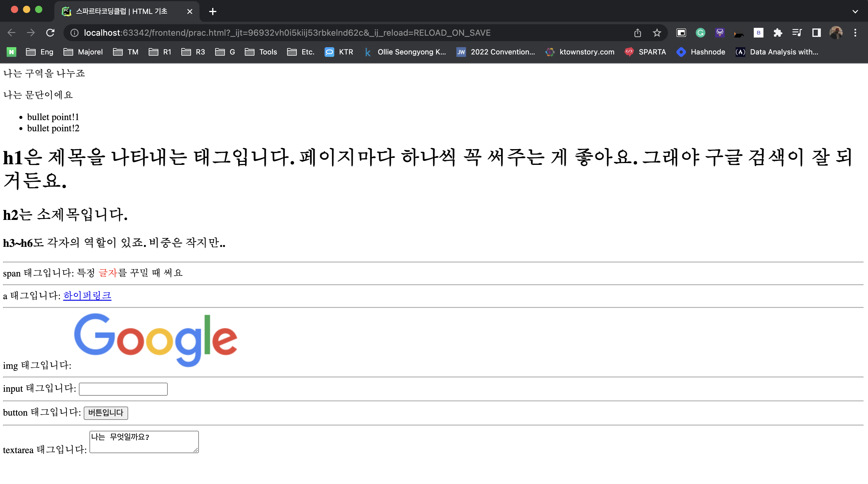This screenshot has height=484, width=868.
Task: Open the Chrome profile avatar
Action: (x=836, y=33)
